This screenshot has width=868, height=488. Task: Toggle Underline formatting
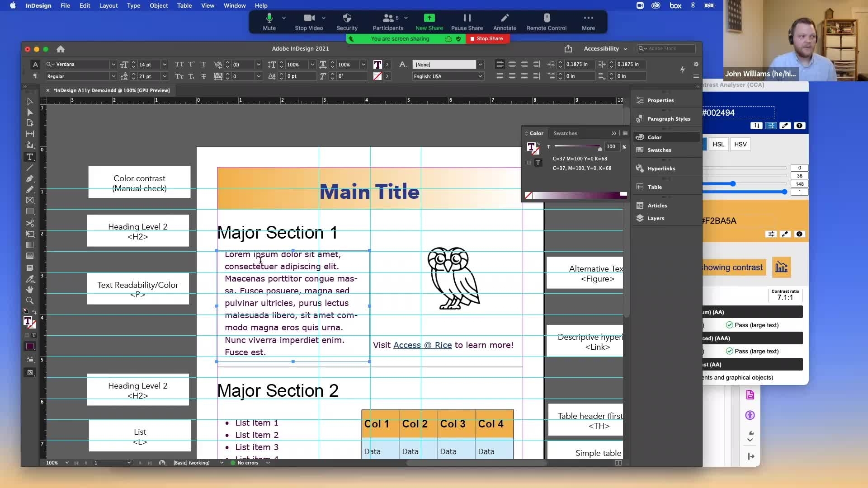click(204, 64)
